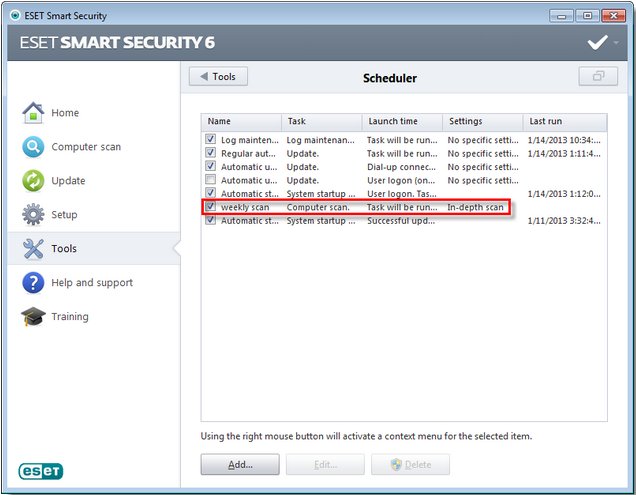
Task: Open the Training section
Action: [70, 316]
